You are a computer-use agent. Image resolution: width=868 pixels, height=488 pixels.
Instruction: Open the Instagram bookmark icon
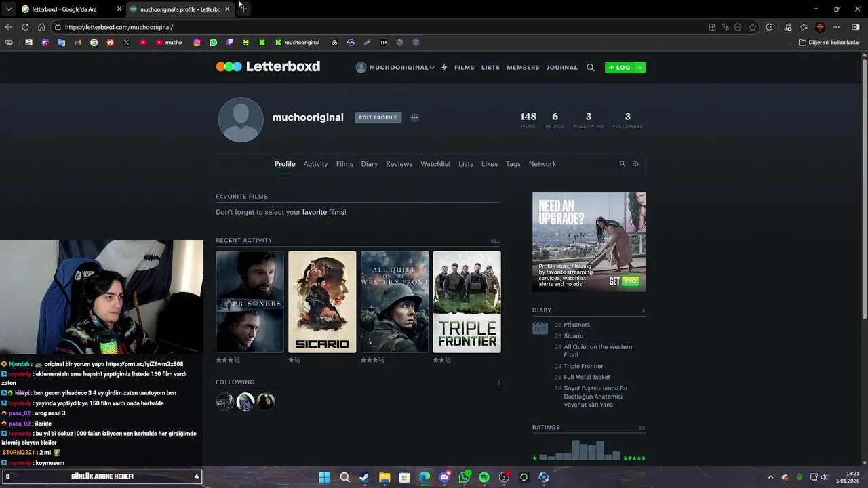197,43
